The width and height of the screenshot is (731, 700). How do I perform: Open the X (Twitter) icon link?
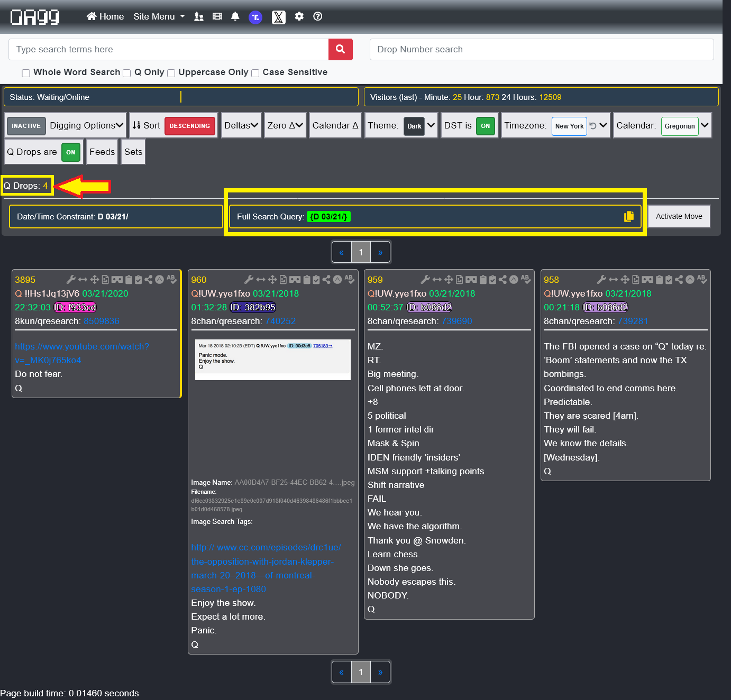[x=278, y=17]
